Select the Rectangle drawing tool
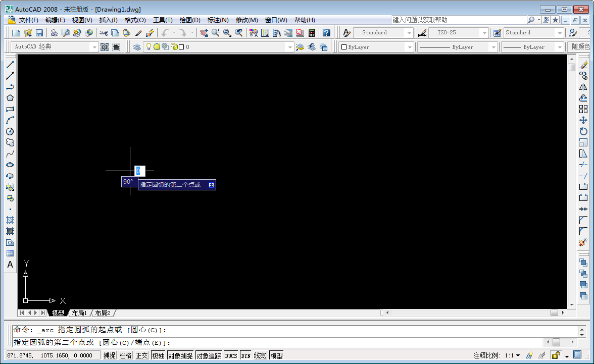The image size is (594, 364). point(10,110)
